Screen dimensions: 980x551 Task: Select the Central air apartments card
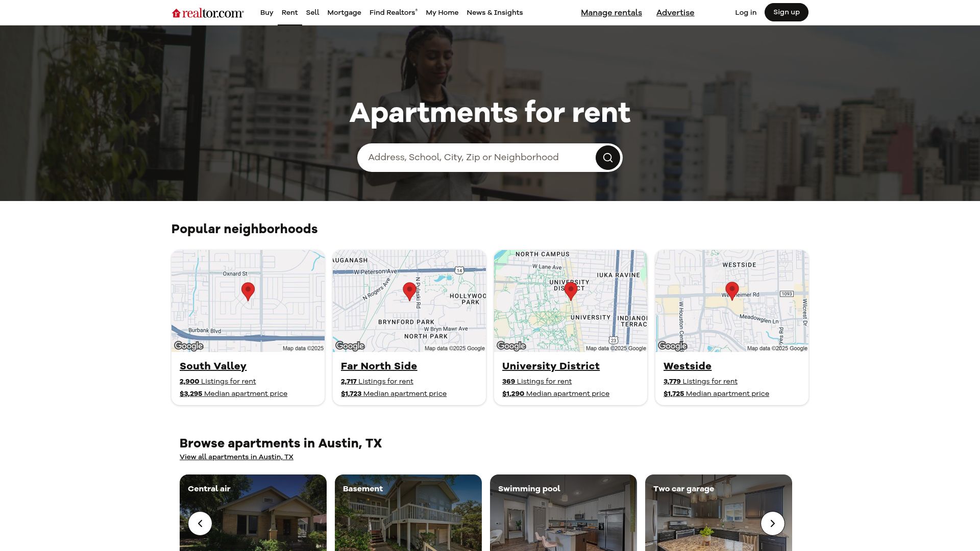click(253, 513)
